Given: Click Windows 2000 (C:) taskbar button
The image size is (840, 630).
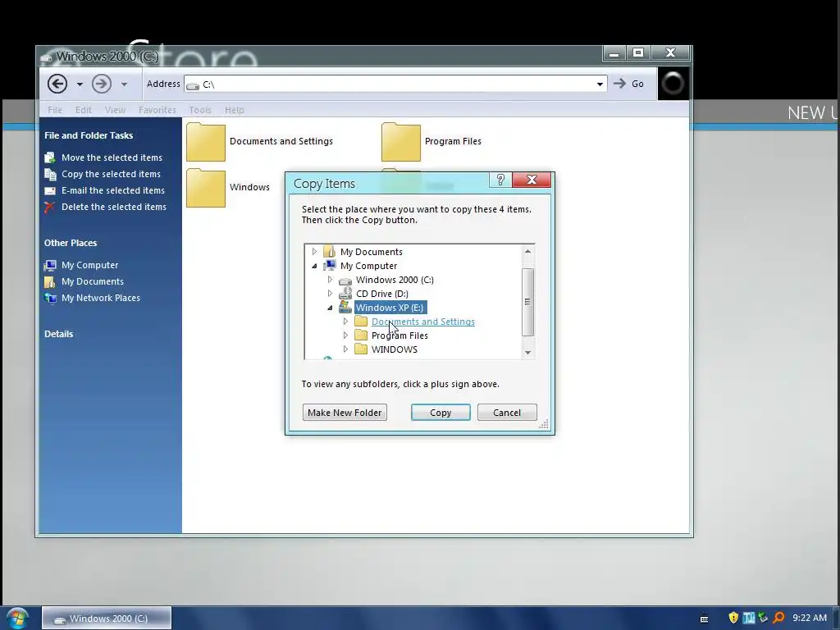Looking at the screenshot, I should tap(107, 619).
